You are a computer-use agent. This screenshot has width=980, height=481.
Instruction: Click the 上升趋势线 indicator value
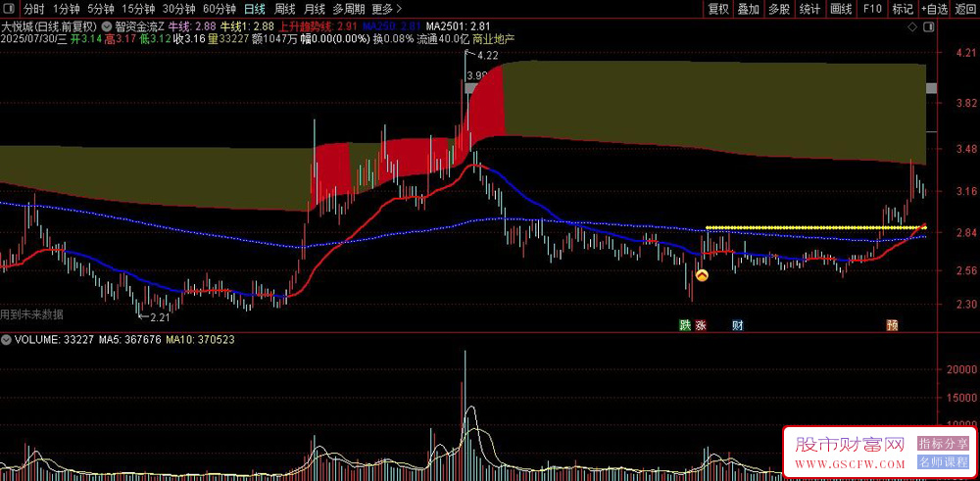[x=317, y=26]
